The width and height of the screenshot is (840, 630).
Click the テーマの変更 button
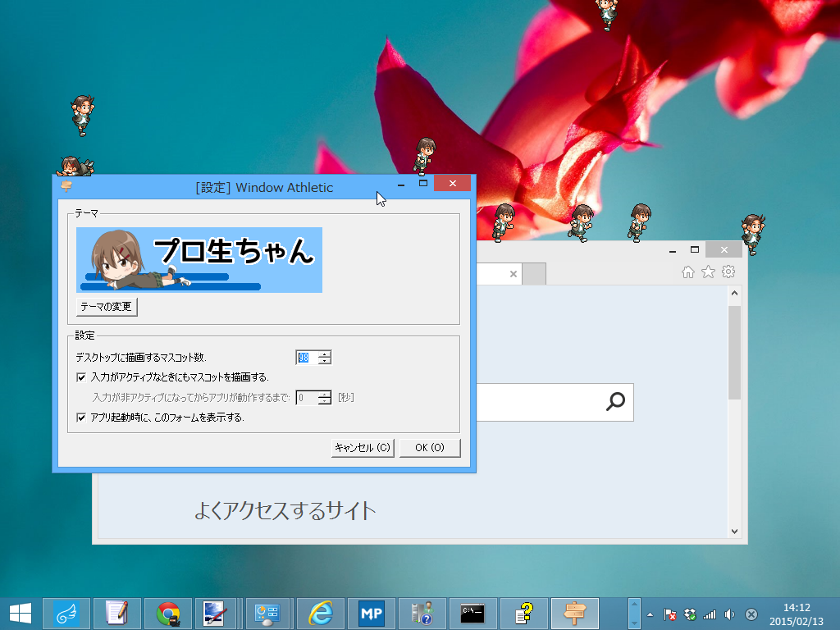pos(107,307)
